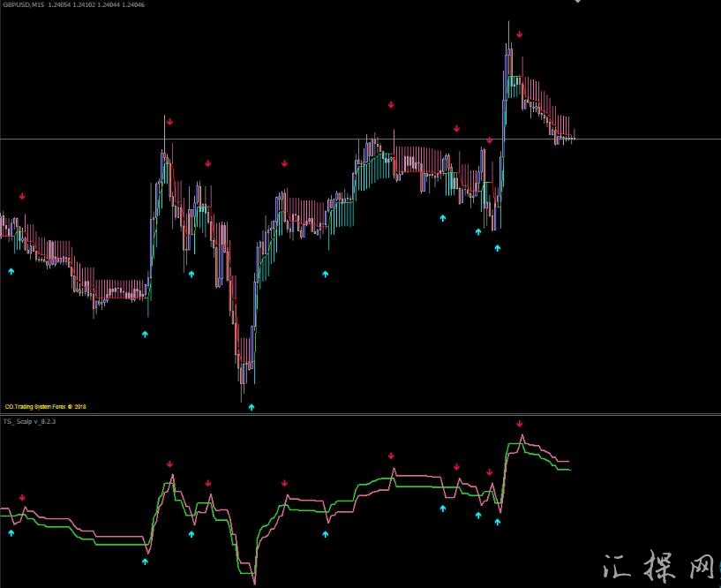Click the leftmost red arrow in TS_Scalp window

click(22, 498)
